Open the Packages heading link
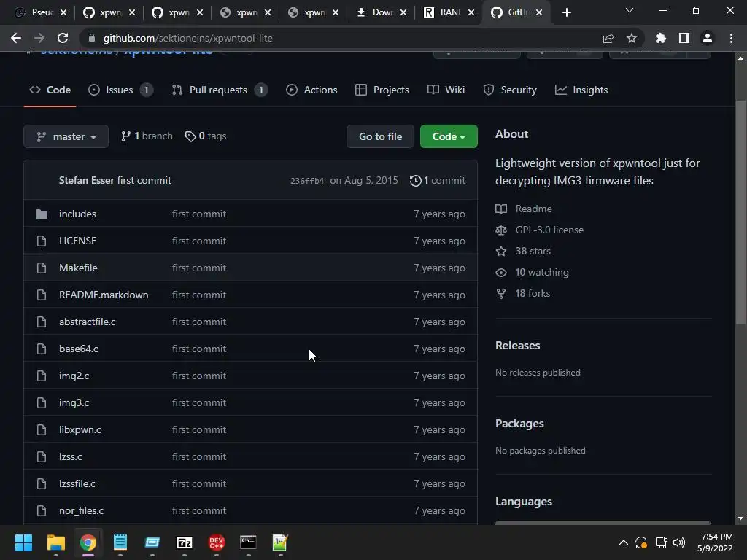Image resolution: width=747 pixels, height=560 pixels. (x=519, y=424)
